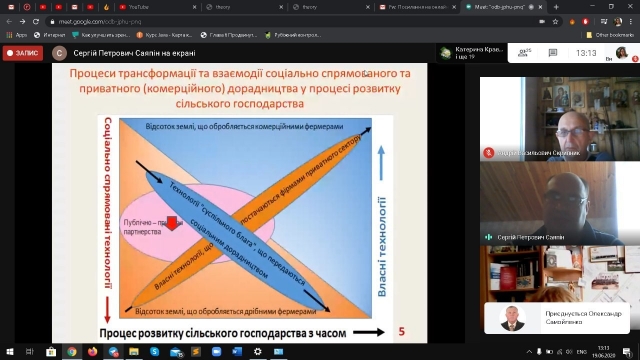
Task: Open the Chrome three-dot menu
Action: 631,22
